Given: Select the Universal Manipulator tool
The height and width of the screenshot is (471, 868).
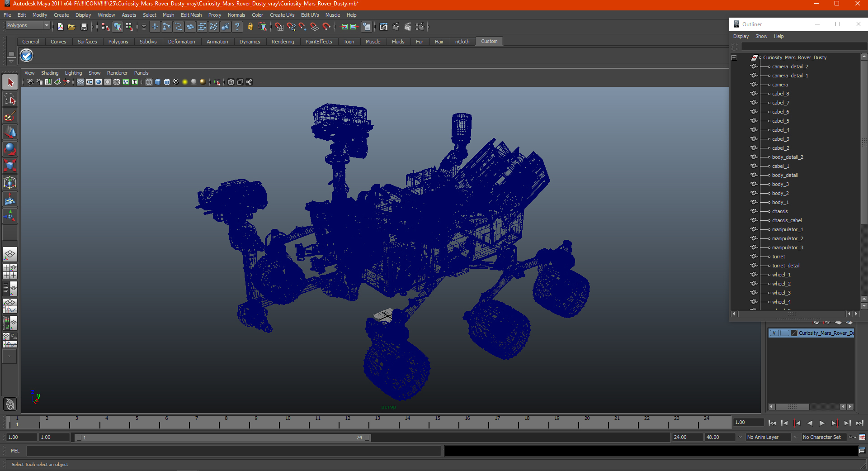Looking at the screenshot, I should tap(10, 182).
